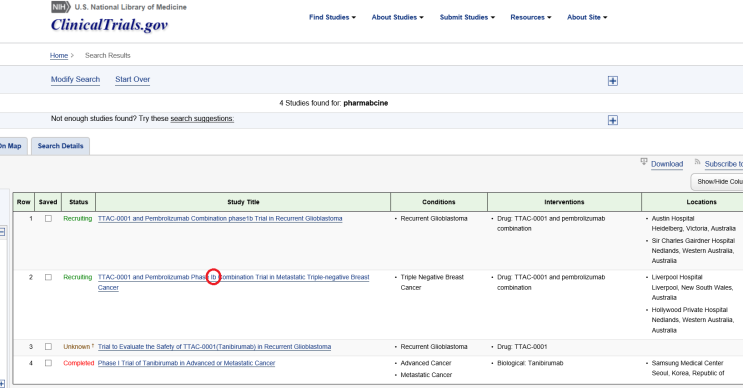Click 'Samsung Medical Center' location text

click(688, 363)
